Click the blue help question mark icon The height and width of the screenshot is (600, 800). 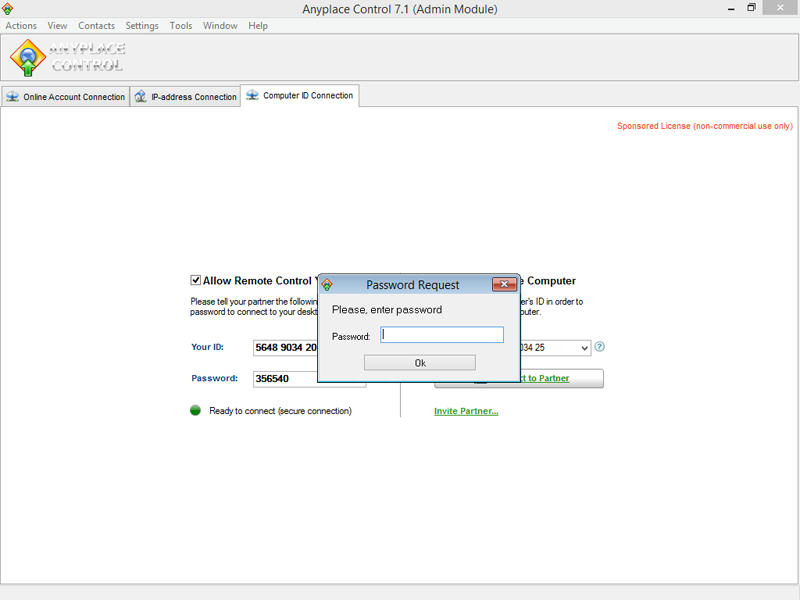coord(599,347)
